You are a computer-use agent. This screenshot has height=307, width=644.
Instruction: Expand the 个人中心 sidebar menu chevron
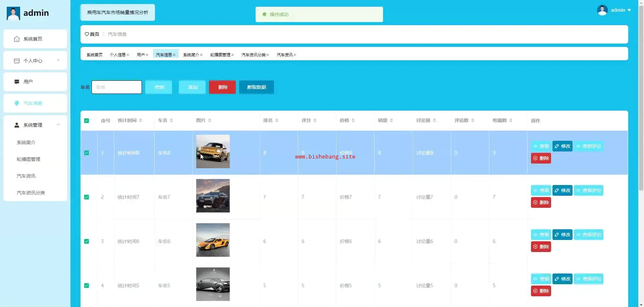tap(58, 60)
